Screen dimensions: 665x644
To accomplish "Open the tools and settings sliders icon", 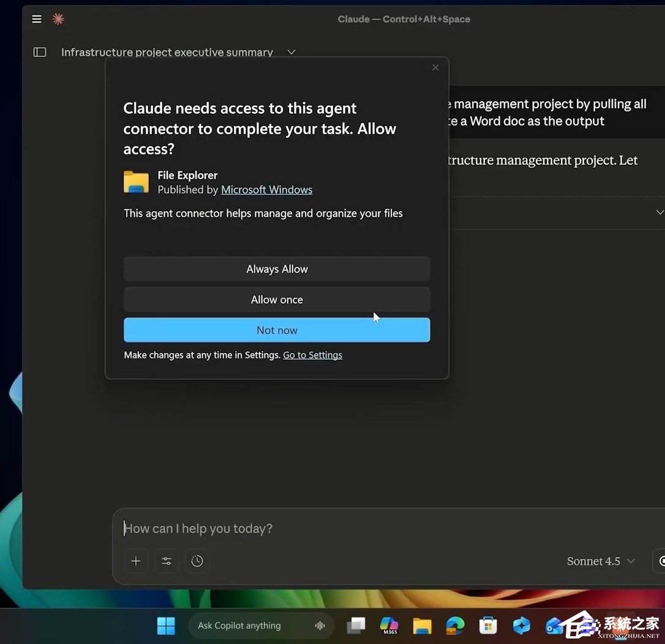I will coord(167,561).
